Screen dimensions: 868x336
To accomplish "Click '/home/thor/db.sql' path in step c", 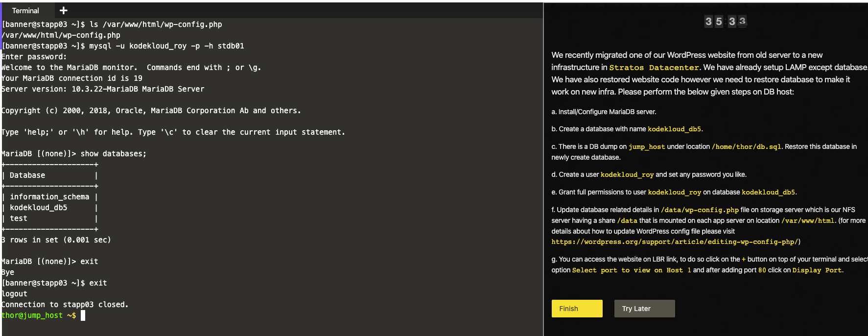I will point(747,146).
